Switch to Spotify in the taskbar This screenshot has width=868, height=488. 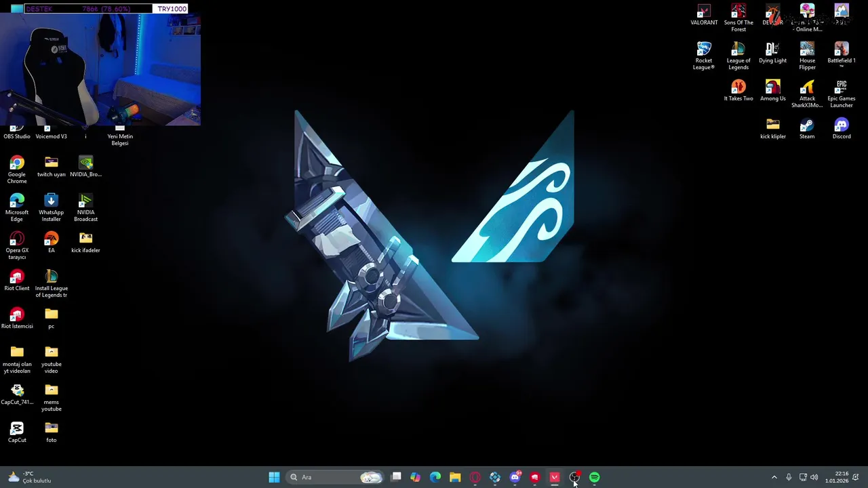click(x=595, y=477)
